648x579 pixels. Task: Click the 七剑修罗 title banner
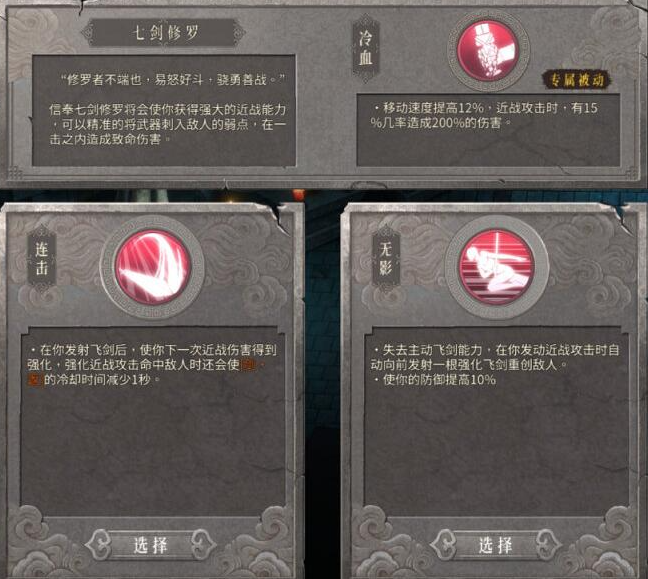tap(164, 33)
